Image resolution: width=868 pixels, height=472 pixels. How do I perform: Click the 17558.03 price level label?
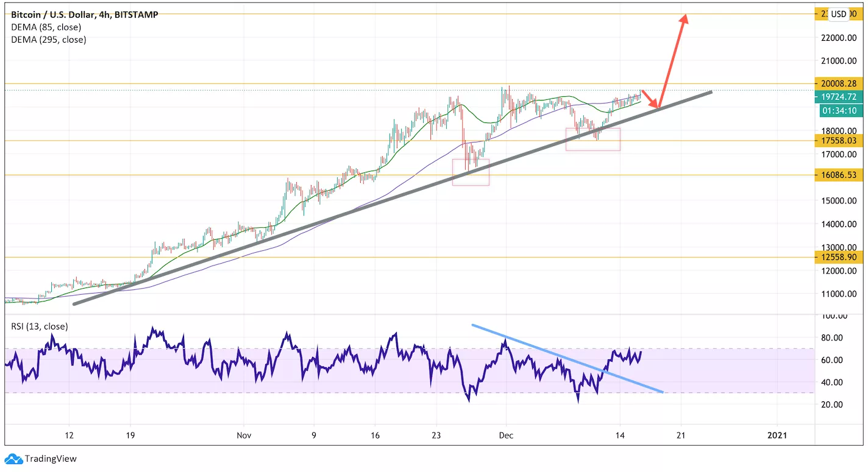coord(838,141)
